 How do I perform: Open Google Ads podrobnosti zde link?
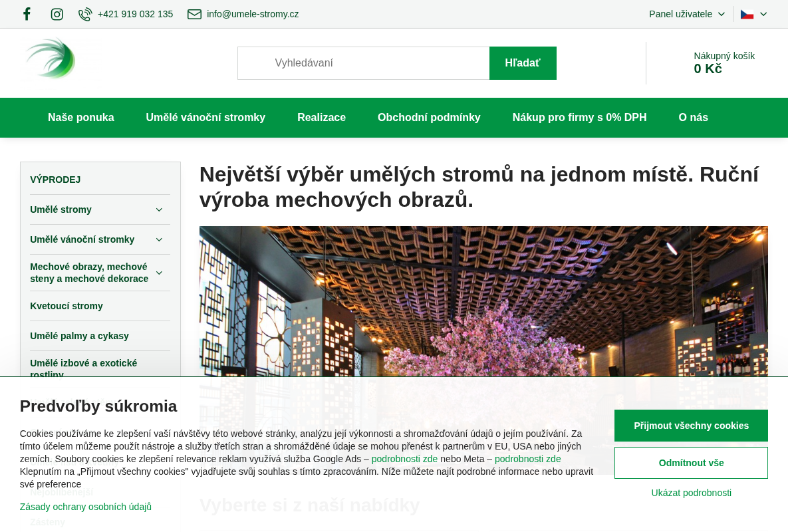pyautogui.click(x=404, y=459)
